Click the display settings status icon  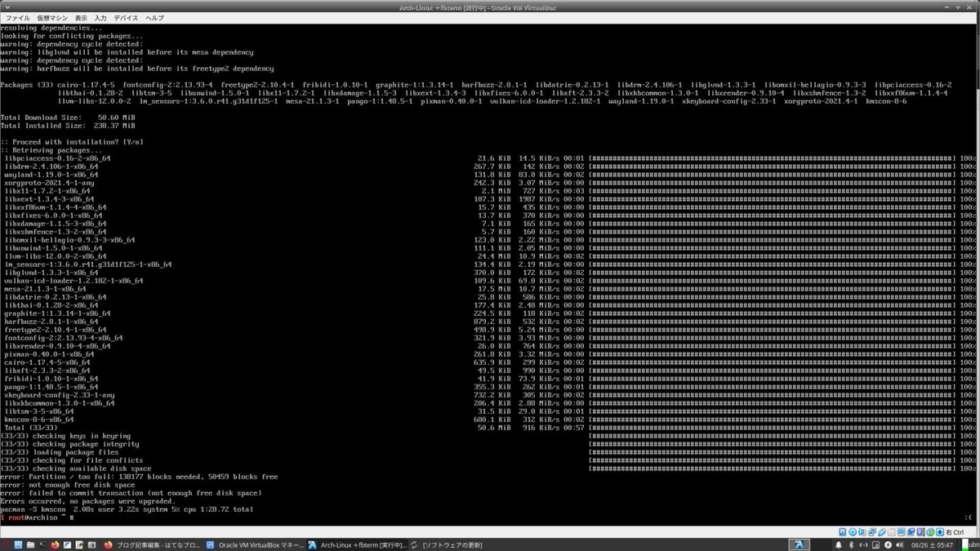[x=902, y=532]
